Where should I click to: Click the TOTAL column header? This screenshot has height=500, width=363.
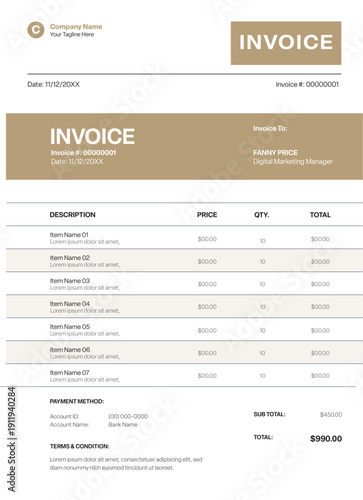click(x=320, y=215)
